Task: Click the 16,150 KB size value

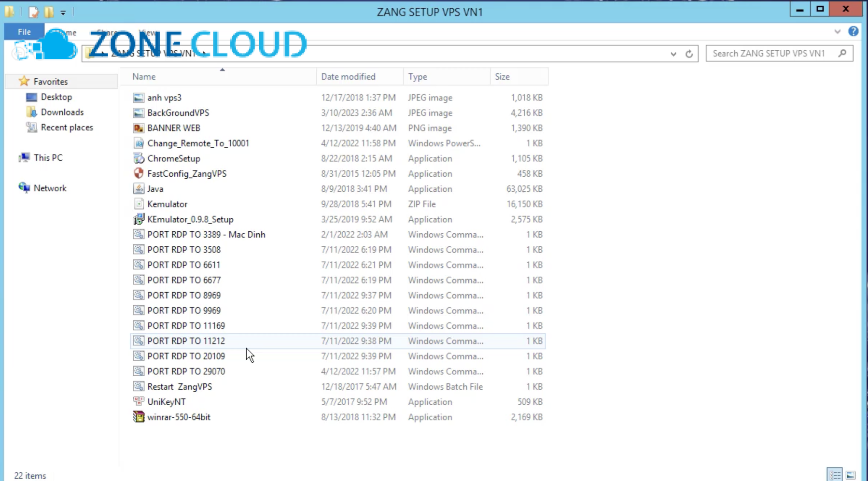Action: tap(524, 204)
